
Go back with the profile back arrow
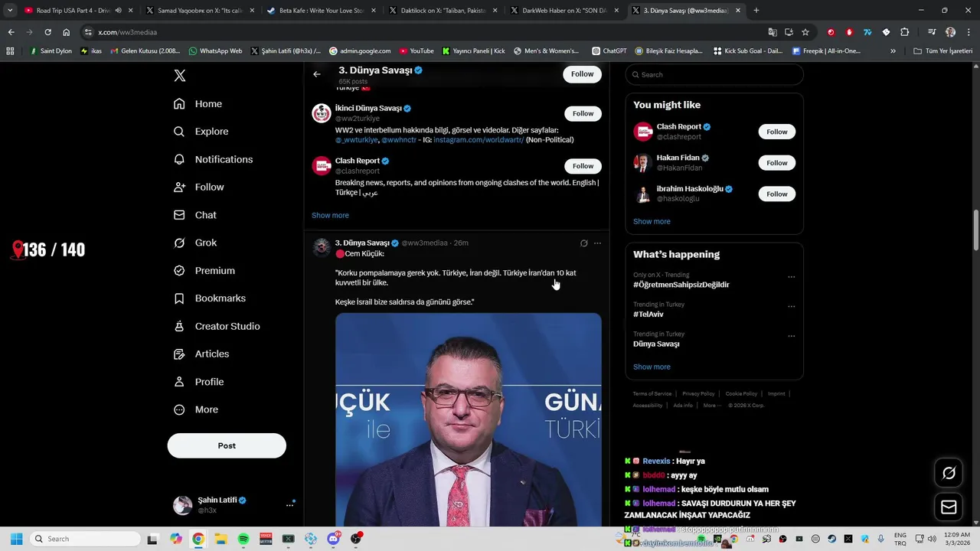(317, 74)
